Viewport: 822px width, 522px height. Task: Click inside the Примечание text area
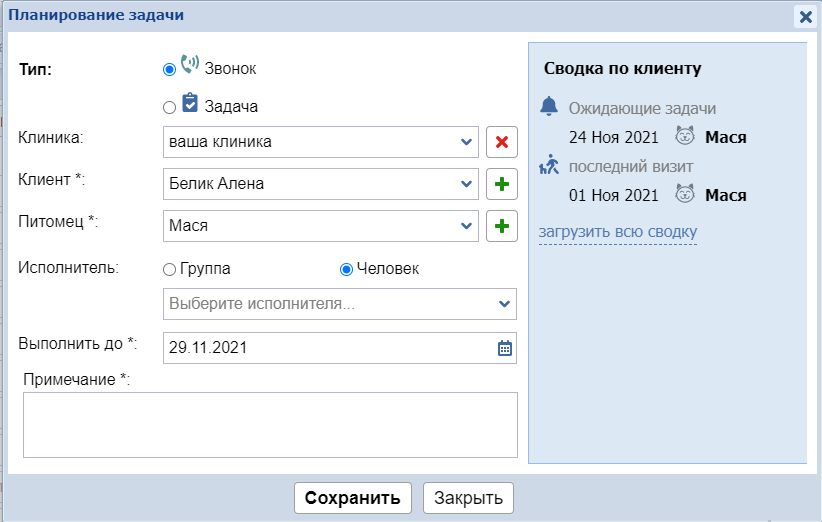pos(269,424)
